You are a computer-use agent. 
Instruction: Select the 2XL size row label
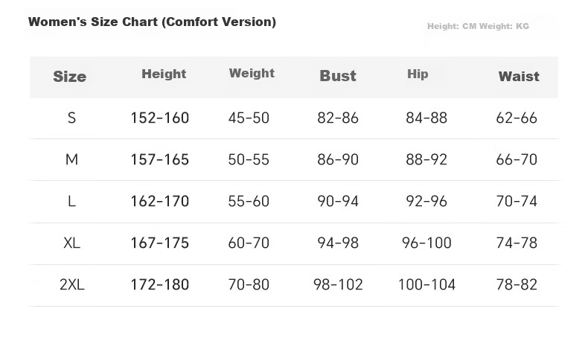pyautogui.click(x=71, y=284)
